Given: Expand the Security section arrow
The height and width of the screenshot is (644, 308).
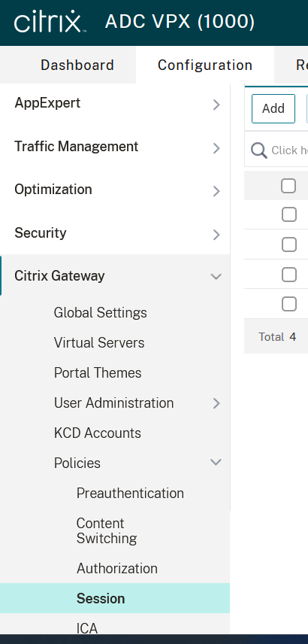Looking at the screenshot, I should 216,235.
